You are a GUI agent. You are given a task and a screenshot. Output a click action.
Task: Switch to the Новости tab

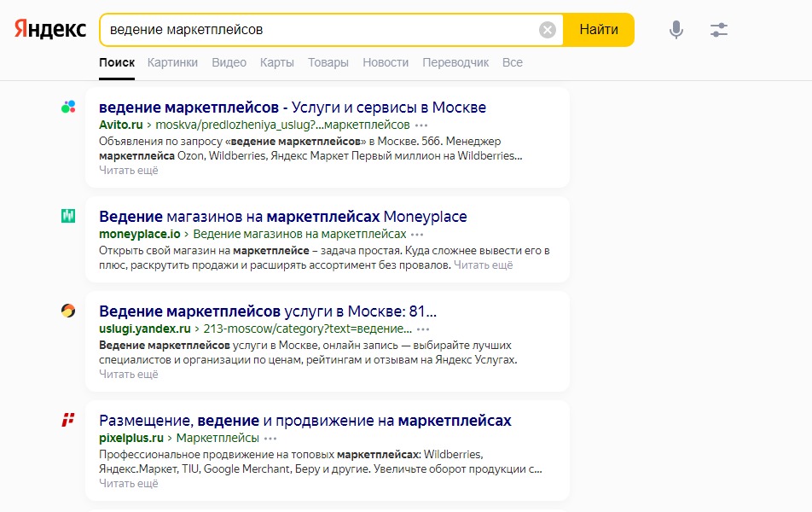point(386,62)
